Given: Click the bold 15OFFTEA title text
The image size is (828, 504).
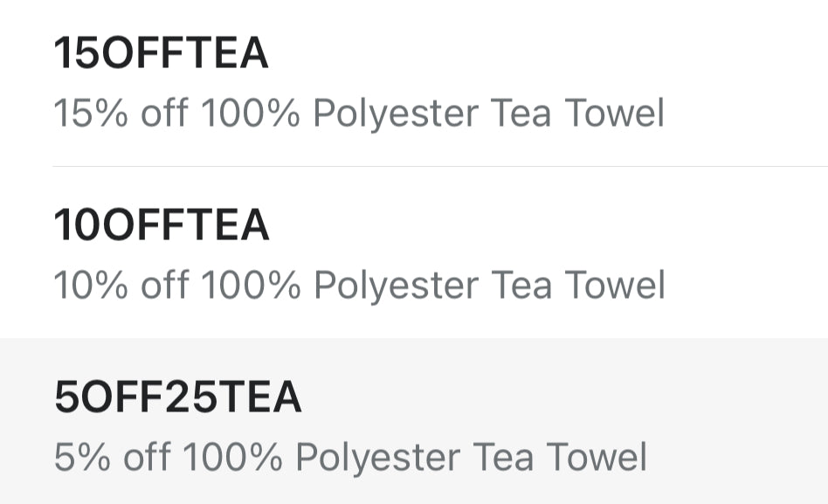Looking at the screenshot, I should click(162, 54).
